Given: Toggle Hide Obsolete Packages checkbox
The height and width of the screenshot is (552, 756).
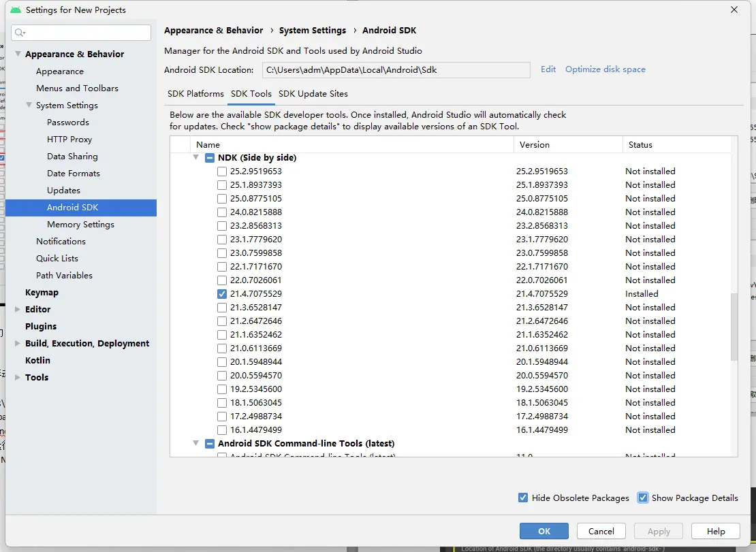Looking at the screenshot, I should 522,498.
